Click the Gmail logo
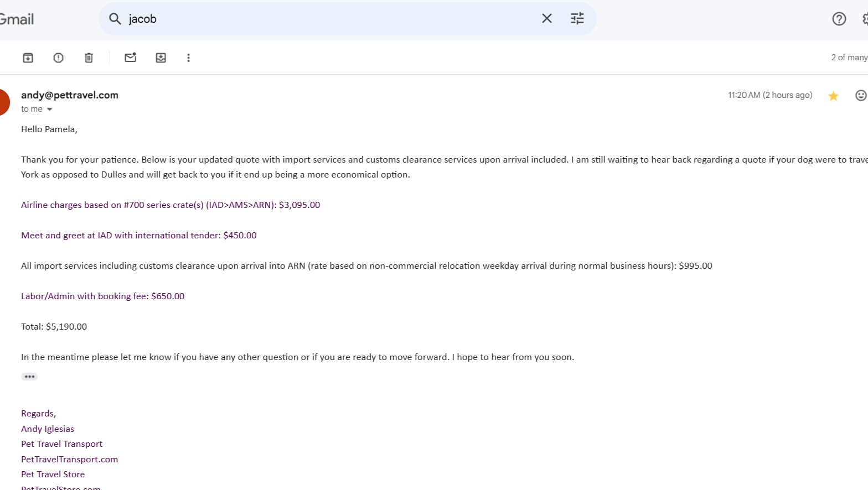Image resolution: width=868 pixels, height=490 pixels. (x=17, y=19)
